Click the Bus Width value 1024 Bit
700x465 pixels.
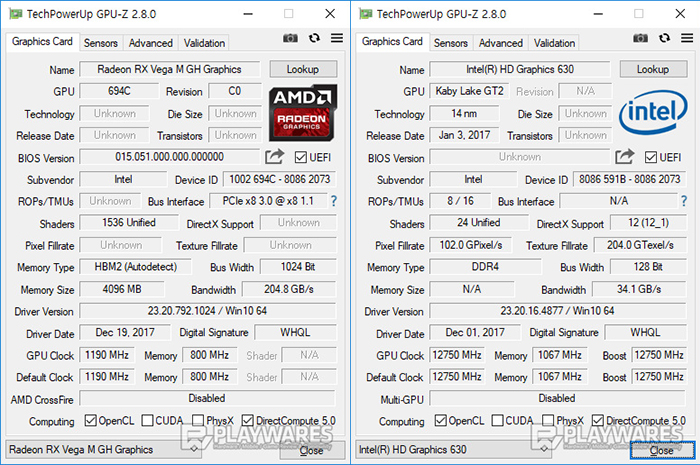298,267
